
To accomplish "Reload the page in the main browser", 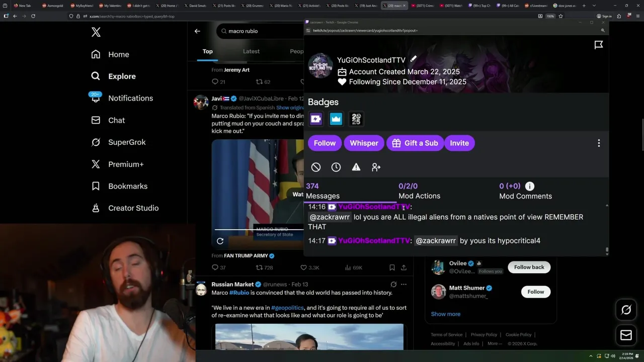I will pyautogui.click(x=33, y=16).
